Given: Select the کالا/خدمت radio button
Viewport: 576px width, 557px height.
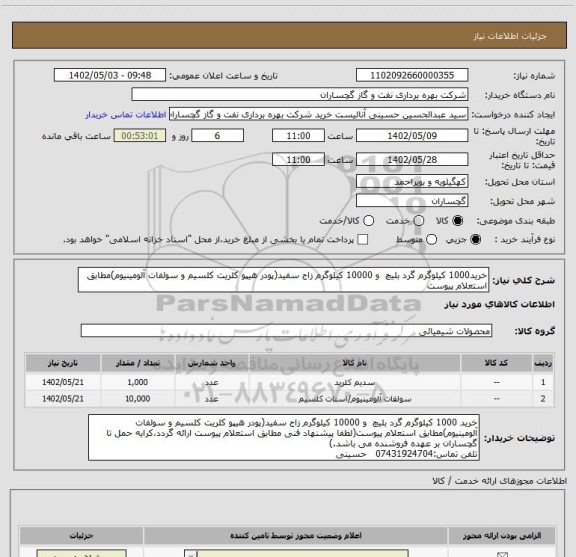Looking at the screenshot, I should 368,221.
